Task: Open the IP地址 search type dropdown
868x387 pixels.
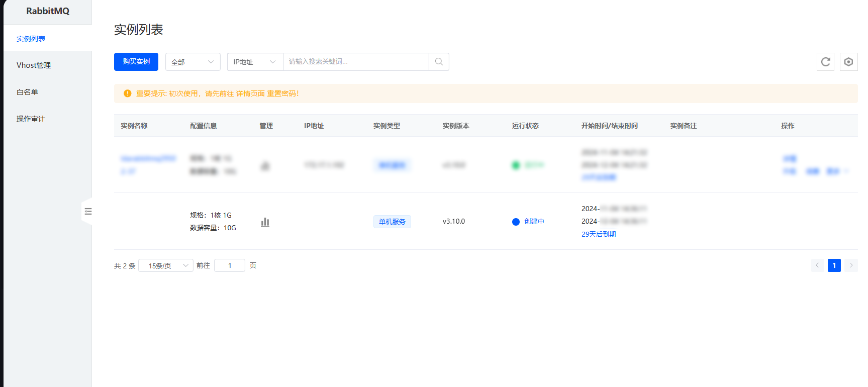Action: 255,62
